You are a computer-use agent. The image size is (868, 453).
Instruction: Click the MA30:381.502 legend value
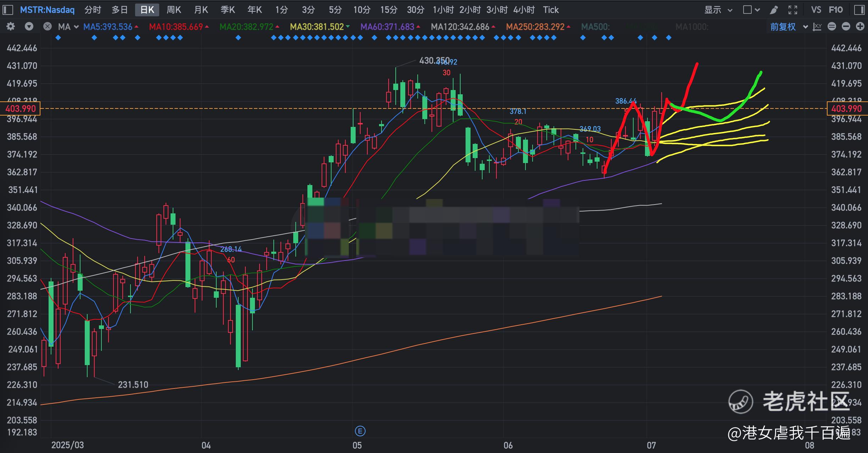tap(317, 27)
